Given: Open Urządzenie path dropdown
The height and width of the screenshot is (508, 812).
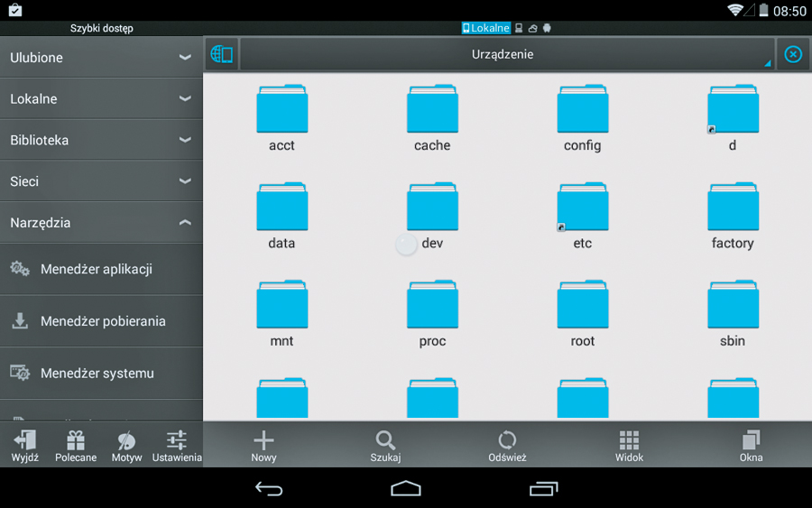Looking at the screenshot, I should [x=506, y=54].
